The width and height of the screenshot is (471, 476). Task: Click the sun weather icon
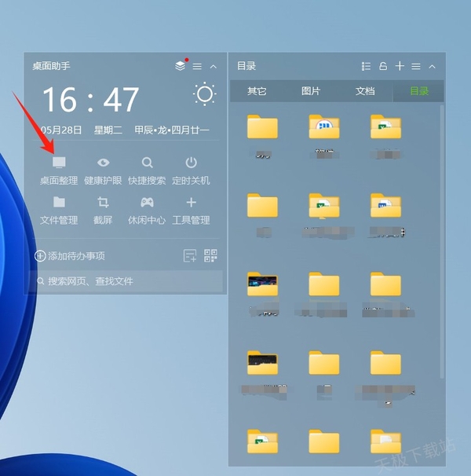click(205, 93)
